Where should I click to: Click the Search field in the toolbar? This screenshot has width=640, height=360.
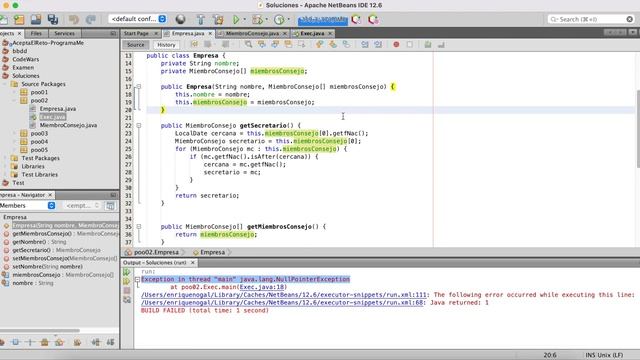[591, 19]
